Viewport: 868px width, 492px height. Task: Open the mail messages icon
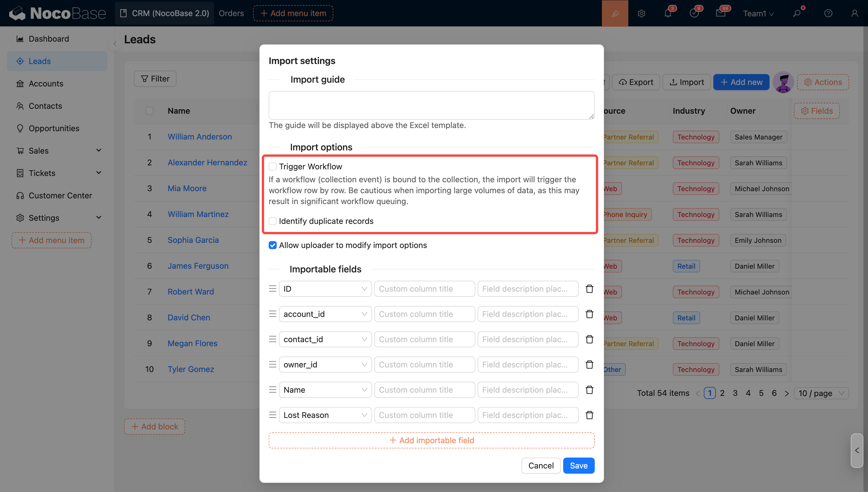(720, 13)
